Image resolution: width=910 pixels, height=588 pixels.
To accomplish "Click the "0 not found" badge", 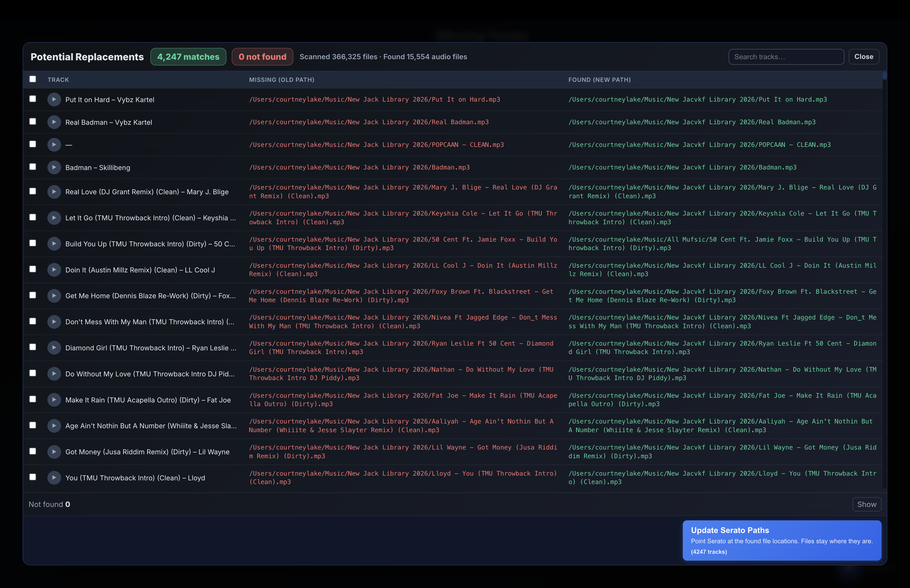I will (x=262, y=57).
